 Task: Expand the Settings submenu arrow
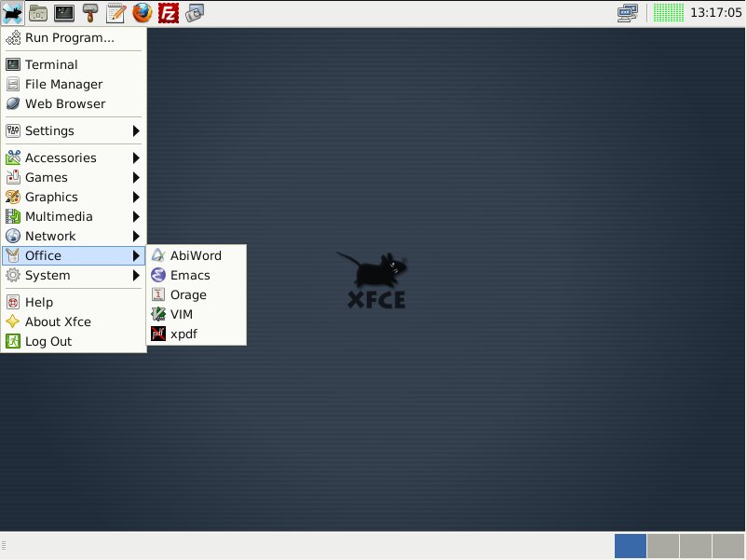pyautogui.click(x=136, y=130)
